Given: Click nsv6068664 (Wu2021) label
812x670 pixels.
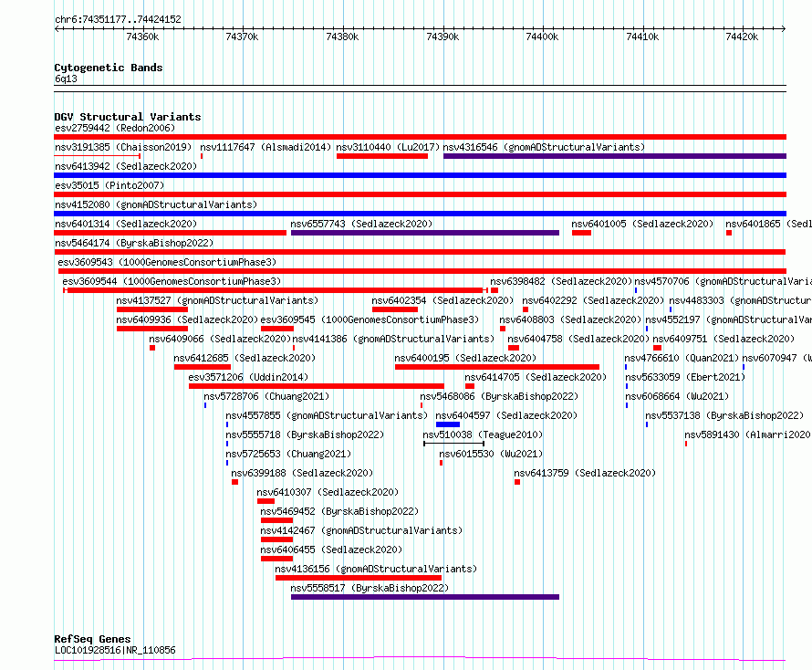Looking at the screenshot, I should 677,396.
